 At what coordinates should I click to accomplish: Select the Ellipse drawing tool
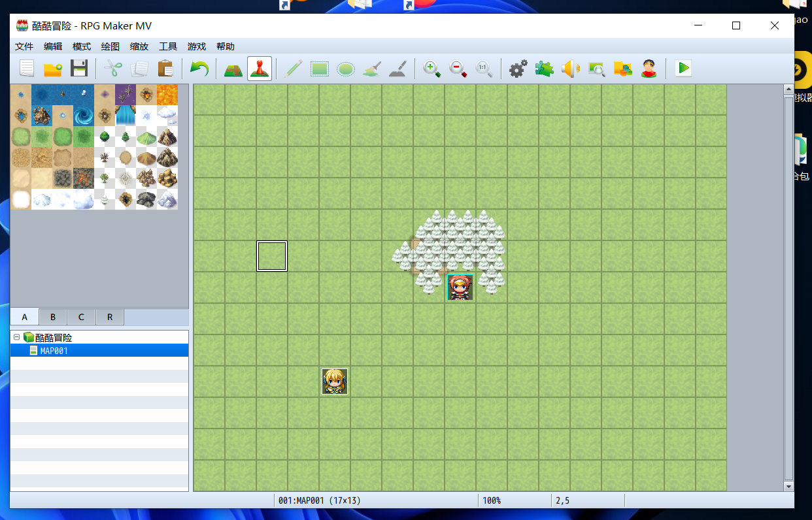click(x=346, y=68)
